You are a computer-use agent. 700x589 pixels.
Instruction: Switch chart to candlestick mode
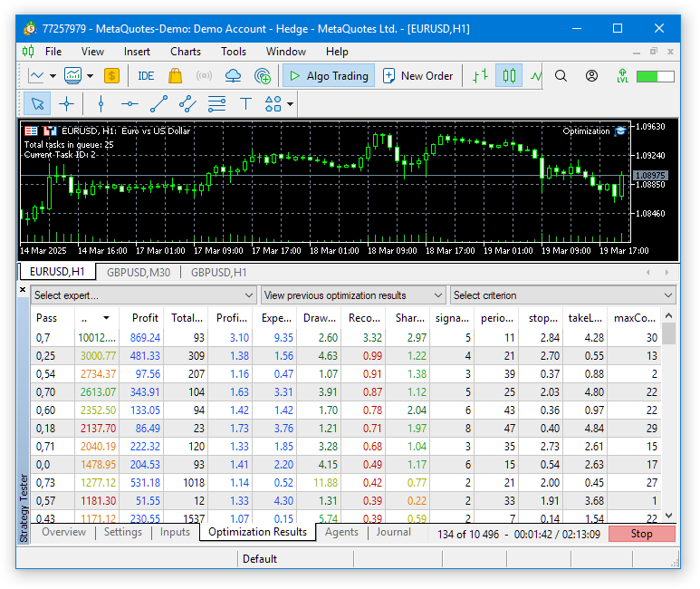(509, 76)
